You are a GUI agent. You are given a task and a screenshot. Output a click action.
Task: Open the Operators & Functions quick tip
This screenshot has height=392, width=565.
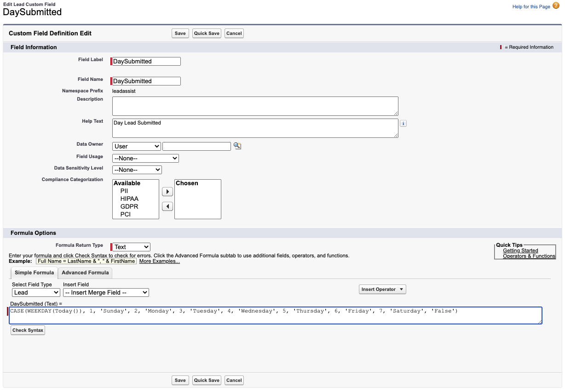(529, 256)
